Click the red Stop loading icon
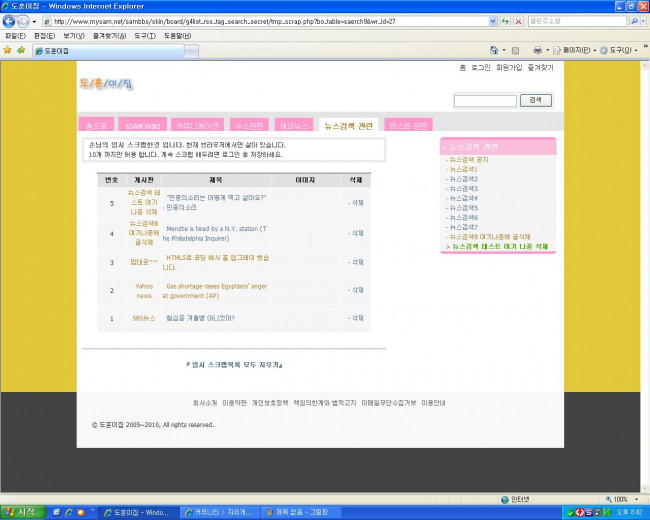This screenshot has height=520, width=650. coord(518,21)
